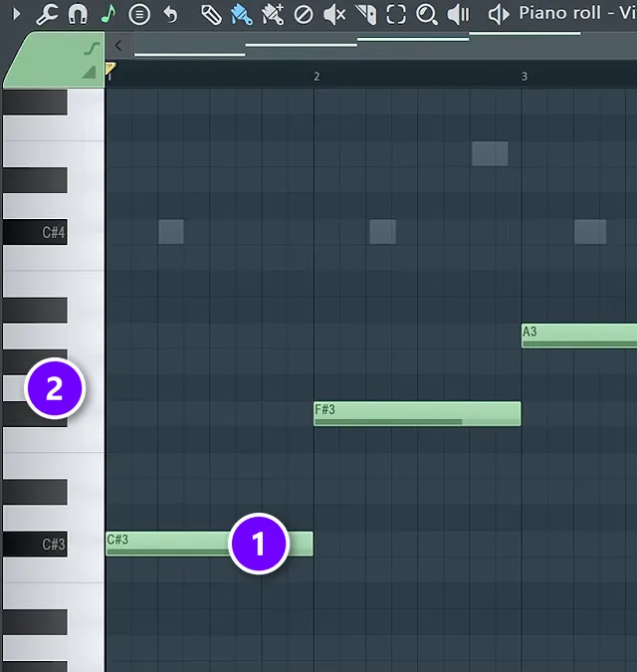This screenshot has height=672, width=637.
Task: Select the brush with plus tool
Action: [273, 15]
